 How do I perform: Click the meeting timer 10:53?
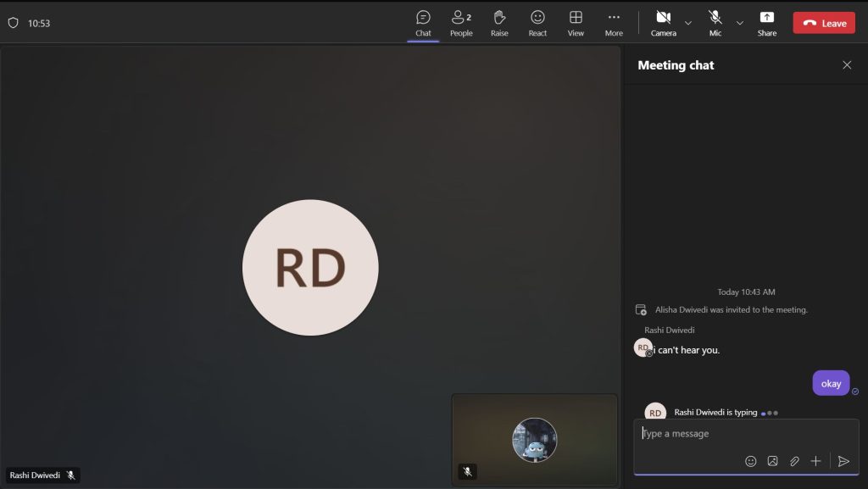tap(39, 23)
